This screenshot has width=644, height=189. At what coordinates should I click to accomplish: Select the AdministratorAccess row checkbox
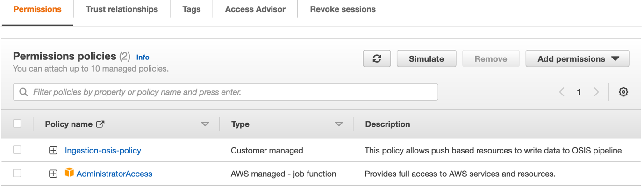(x=17, y=173)
